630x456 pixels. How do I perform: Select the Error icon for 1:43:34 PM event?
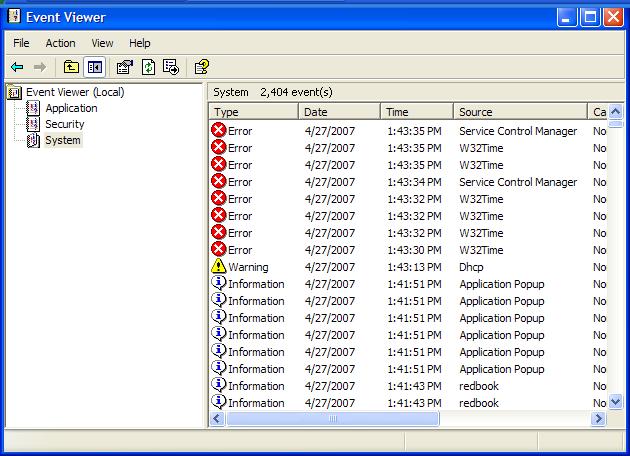[219, 182]
